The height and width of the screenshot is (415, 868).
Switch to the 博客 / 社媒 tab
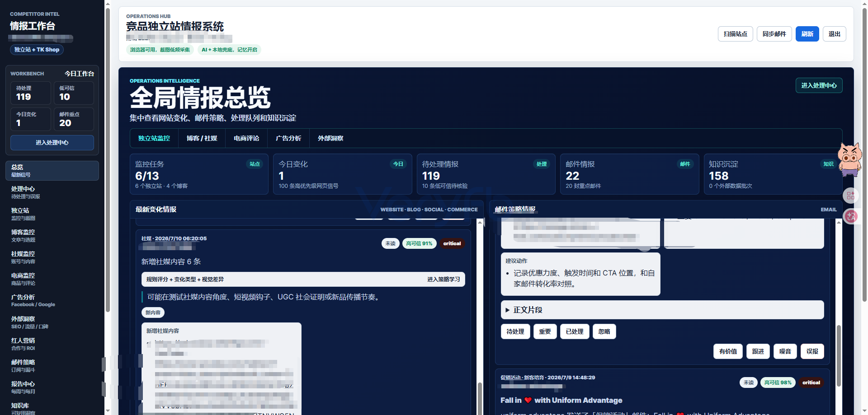coord(202,138)
